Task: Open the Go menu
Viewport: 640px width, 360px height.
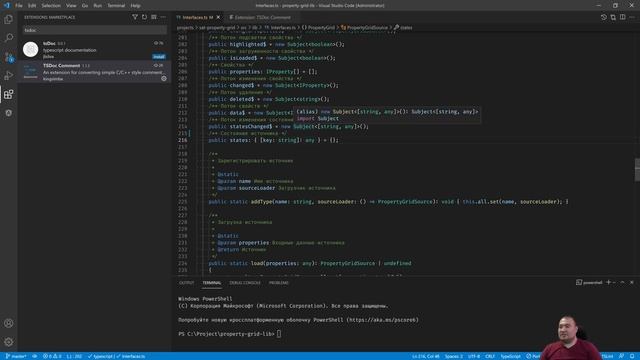Action: coord(85,6)
